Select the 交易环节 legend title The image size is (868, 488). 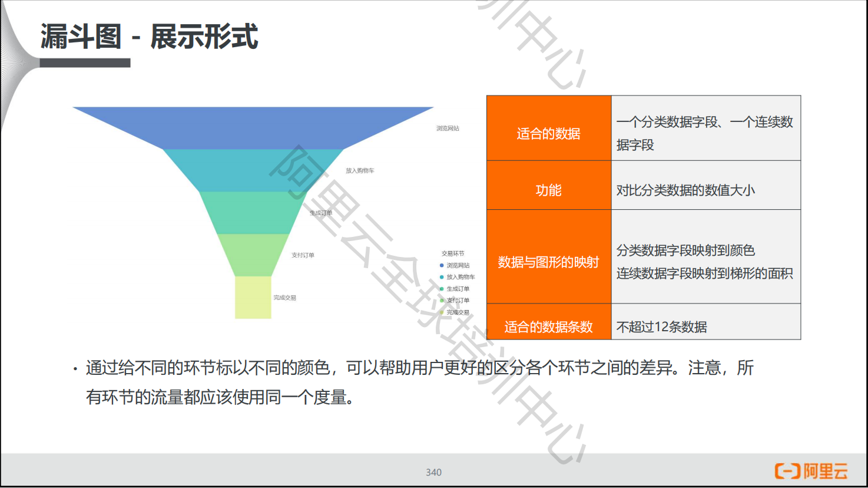pyautogui.click(x=453, y=253)
